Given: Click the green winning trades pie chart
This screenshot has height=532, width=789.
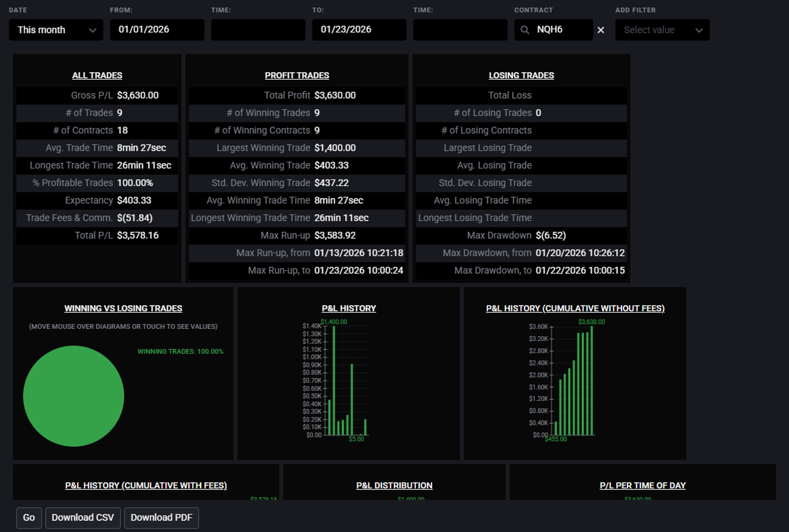Looking at the screenshot, I should (x=74, y=396).
